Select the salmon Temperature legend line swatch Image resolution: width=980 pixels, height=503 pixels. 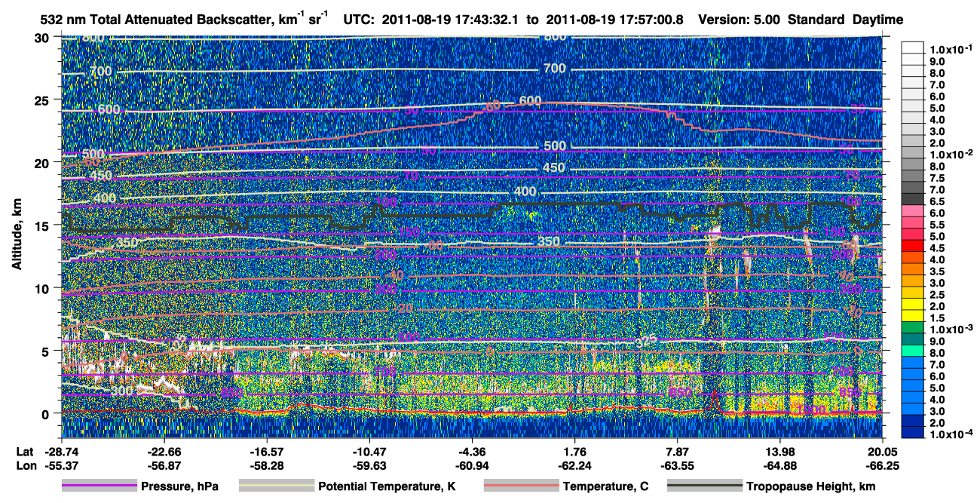pos(521,486)
